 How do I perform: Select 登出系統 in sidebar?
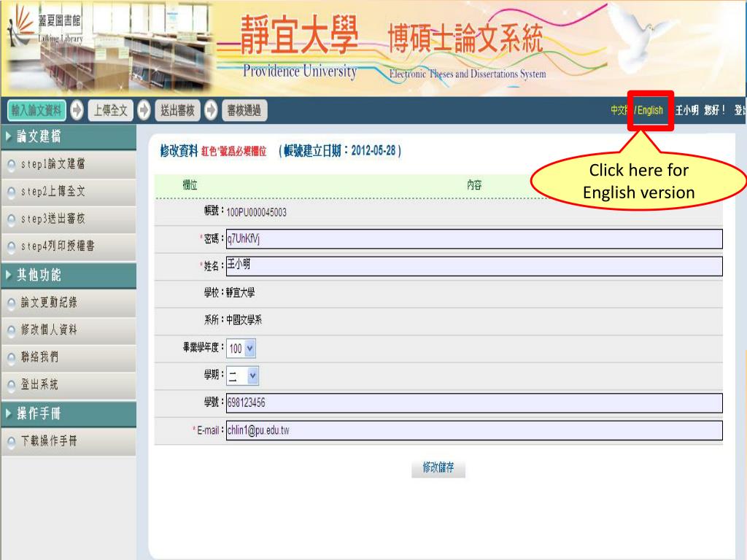[69, 385]
